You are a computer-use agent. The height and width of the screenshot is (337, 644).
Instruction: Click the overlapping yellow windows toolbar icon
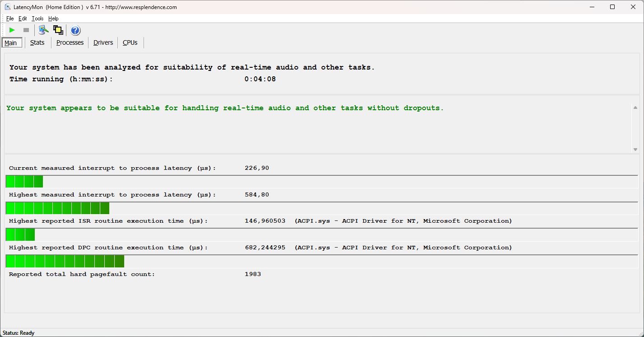58,30
